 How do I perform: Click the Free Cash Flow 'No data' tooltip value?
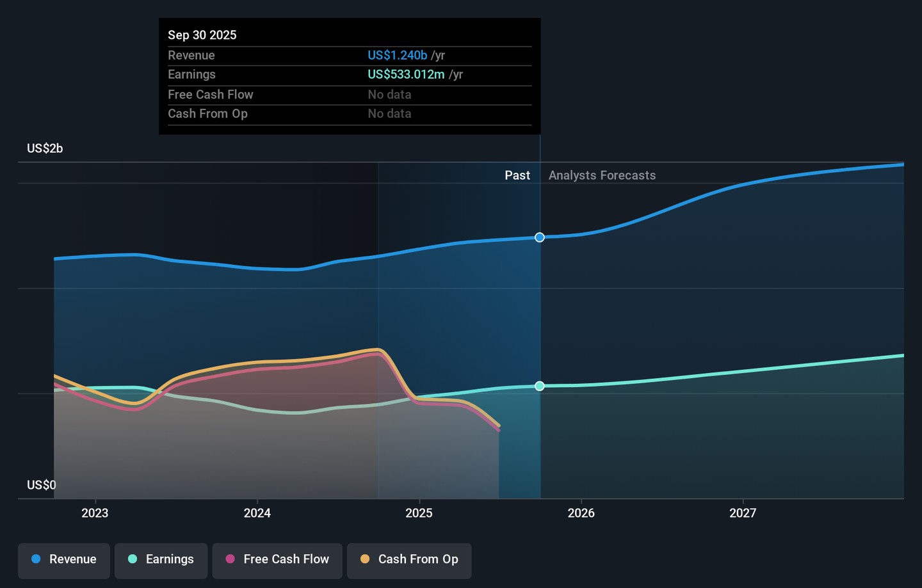[x=389, y=95]
